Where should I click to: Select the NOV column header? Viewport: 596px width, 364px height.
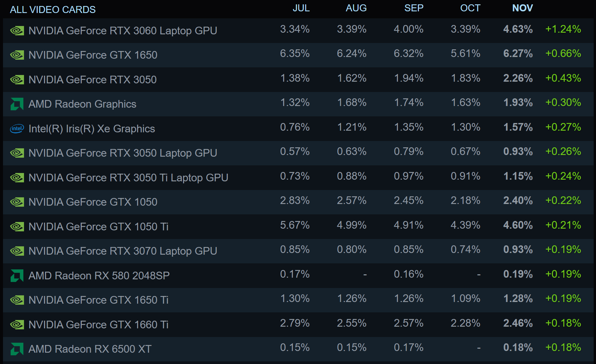(x=522, y=8)
